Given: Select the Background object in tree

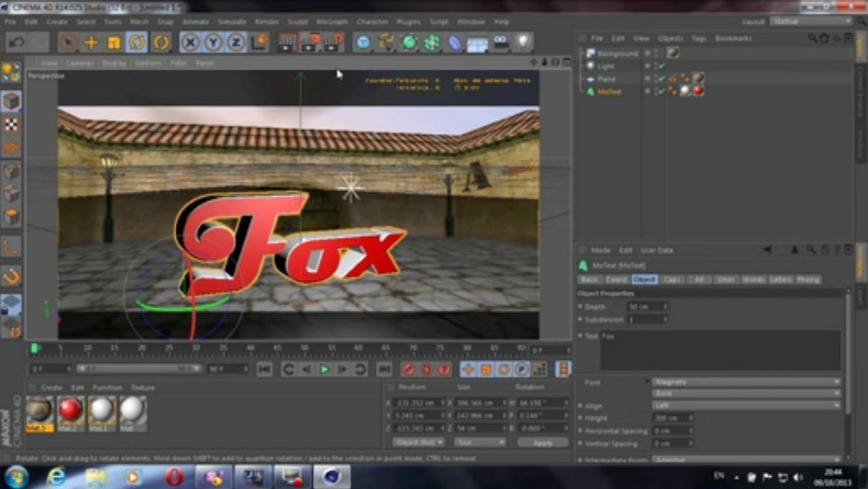Looking at the screenshot, I should point(618,53).
